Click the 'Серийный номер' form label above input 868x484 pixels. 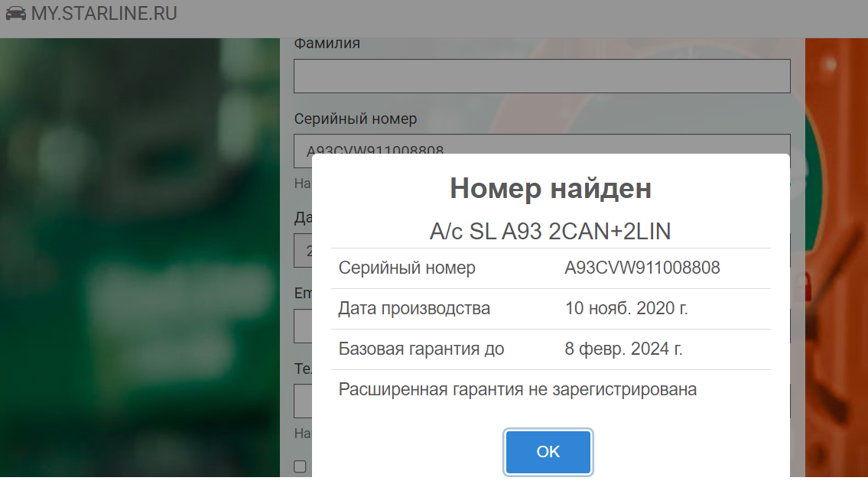pos(355,119)
